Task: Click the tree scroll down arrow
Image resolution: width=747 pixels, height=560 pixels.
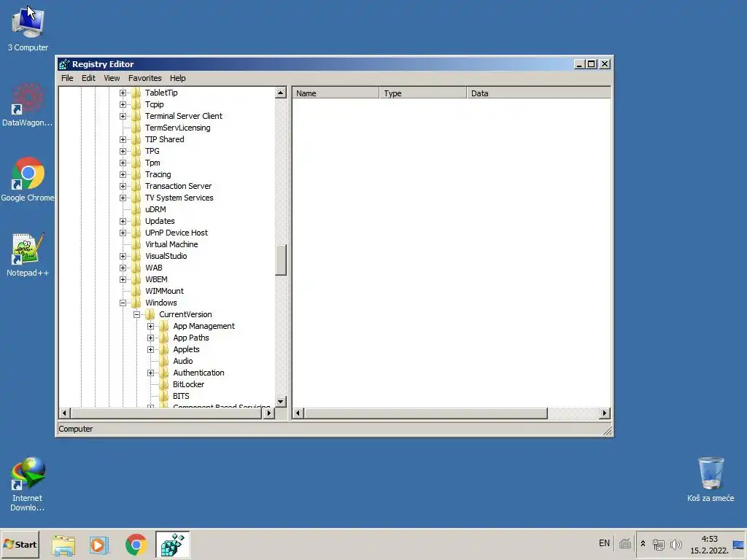Action: tap(281, 402)
